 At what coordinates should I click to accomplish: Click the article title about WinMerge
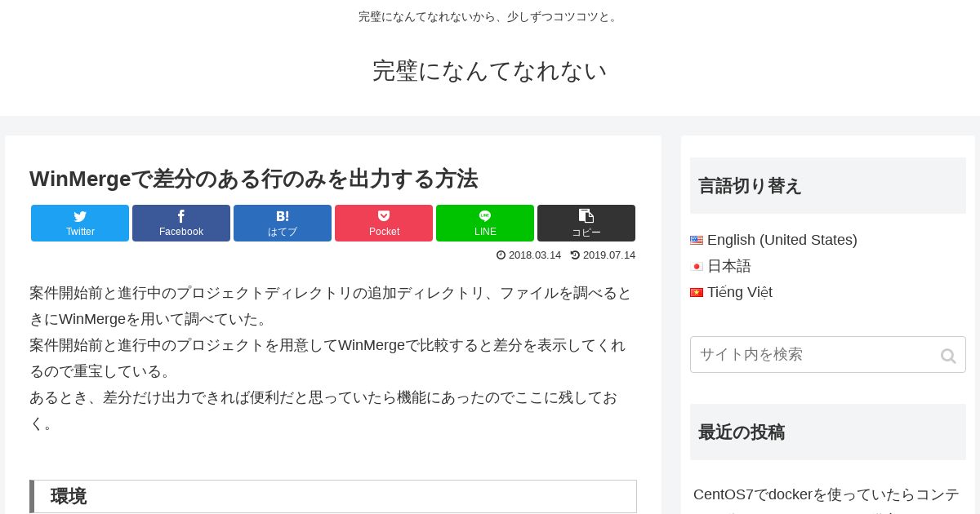tap(254, 179)
